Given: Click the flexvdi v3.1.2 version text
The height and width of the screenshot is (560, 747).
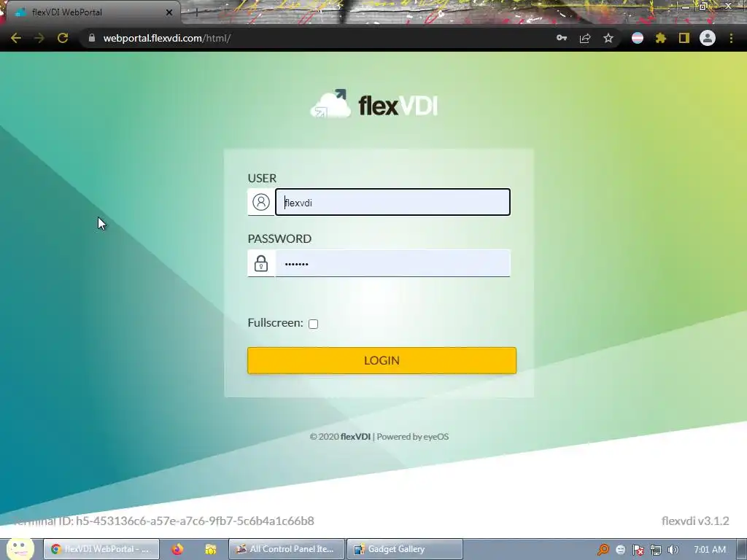Looking at the screenshot, I should pos(695,521).
